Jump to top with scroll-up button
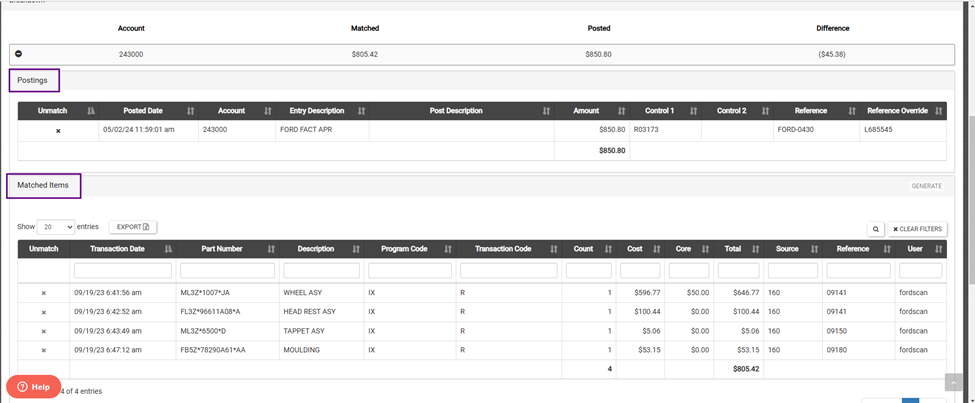 (x=954, y=382)
